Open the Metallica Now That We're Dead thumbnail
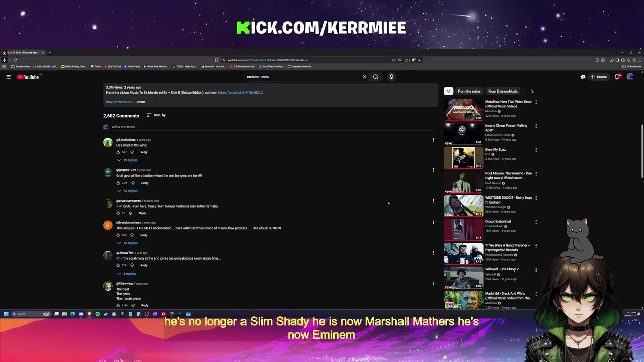The height and width of the screenshot is (362, 644). click(463, 109)
